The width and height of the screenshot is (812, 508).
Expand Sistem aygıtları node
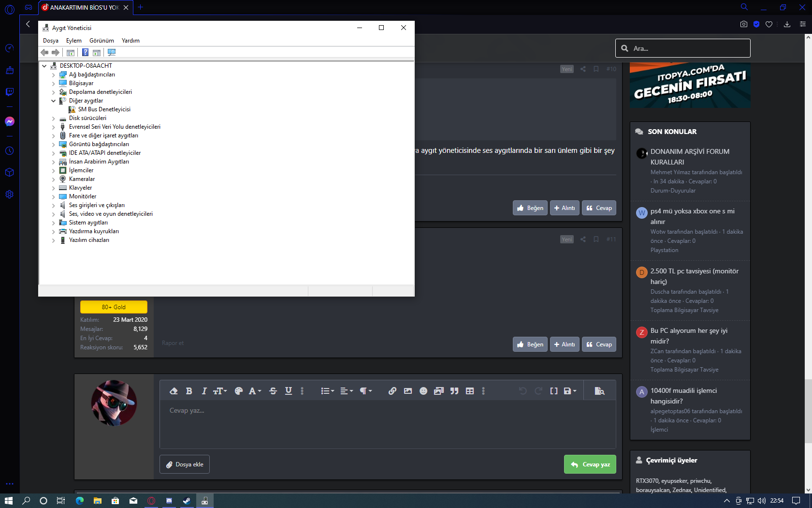click(x=54, y=223)
